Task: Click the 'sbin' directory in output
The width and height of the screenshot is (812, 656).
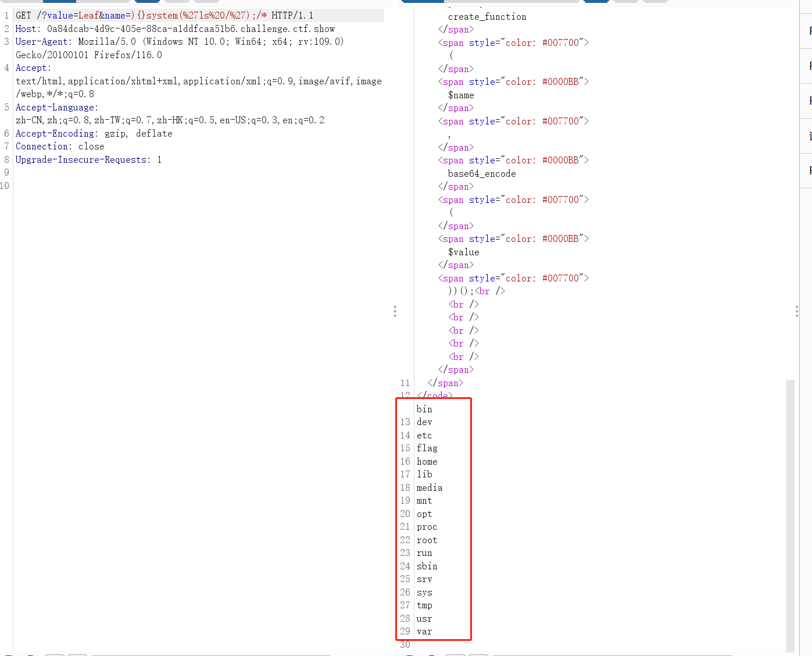Action: [427, 566]
